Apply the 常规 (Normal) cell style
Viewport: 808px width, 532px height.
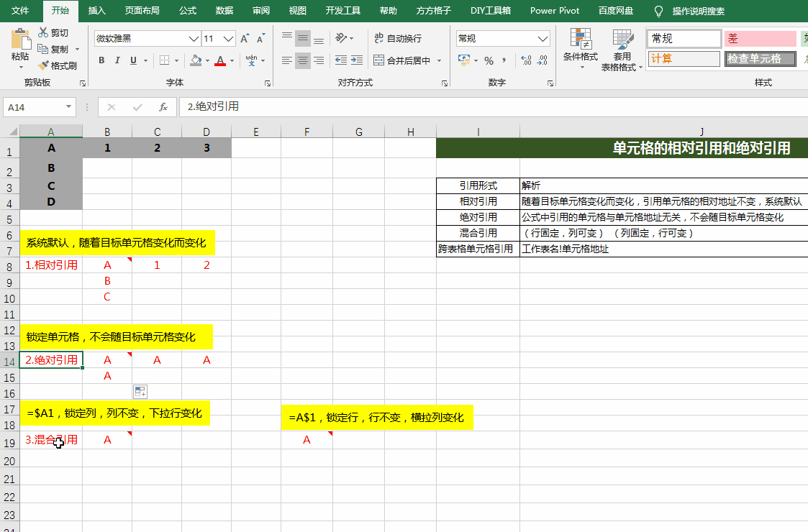click(x=684, y=39)
